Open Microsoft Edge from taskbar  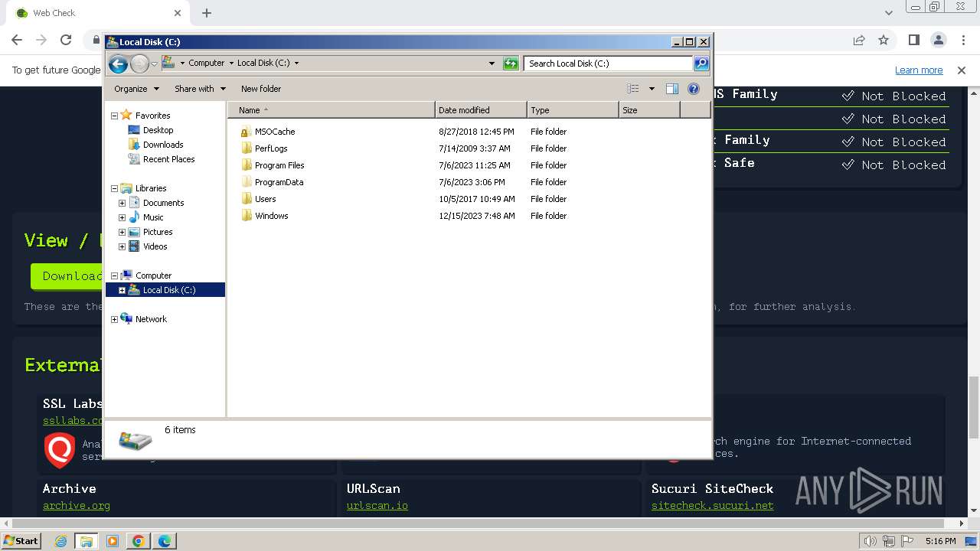[x=165, y=541]
